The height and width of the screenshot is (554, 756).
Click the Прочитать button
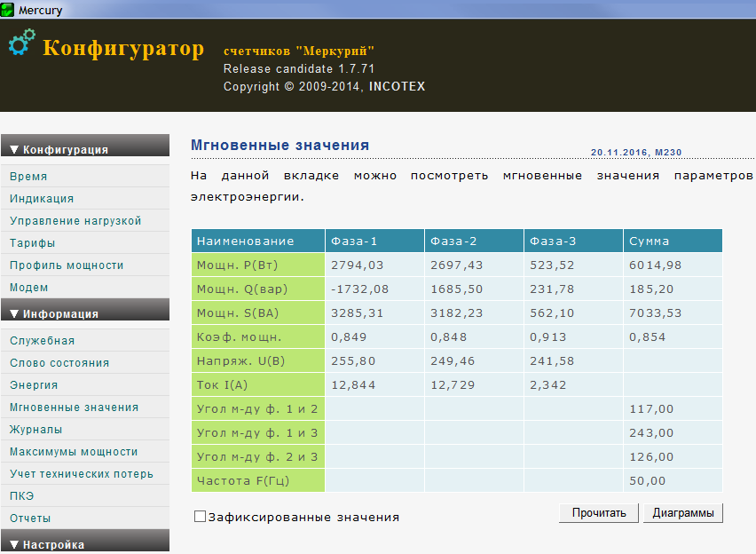click(x=599, y=513)
